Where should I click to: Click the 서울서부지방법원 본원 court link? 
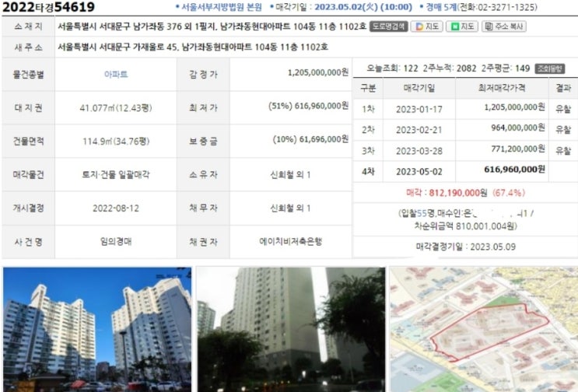pos(222,7)
